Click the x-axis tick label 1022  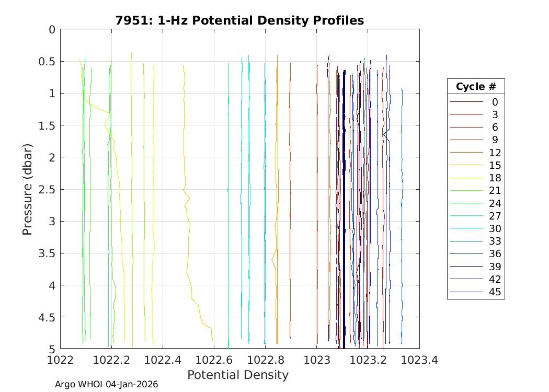click(x=60, y=360)
